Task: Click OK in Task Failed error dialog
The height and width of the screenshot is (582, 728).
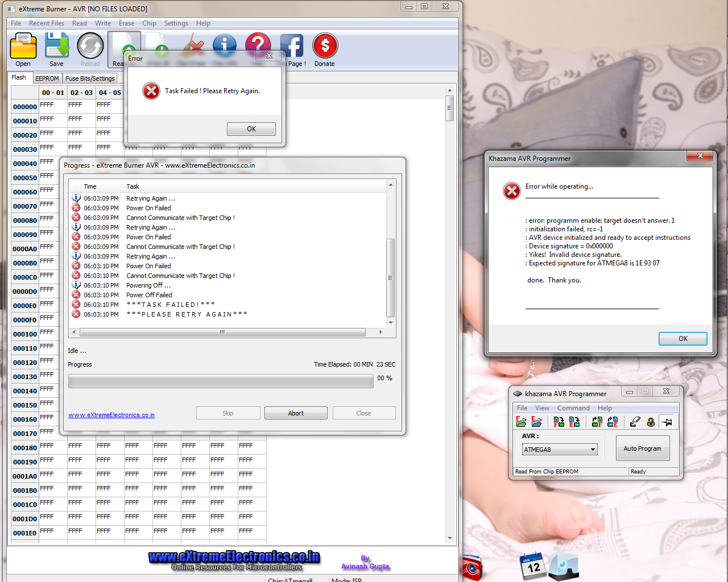Action: tap(251, 129)
